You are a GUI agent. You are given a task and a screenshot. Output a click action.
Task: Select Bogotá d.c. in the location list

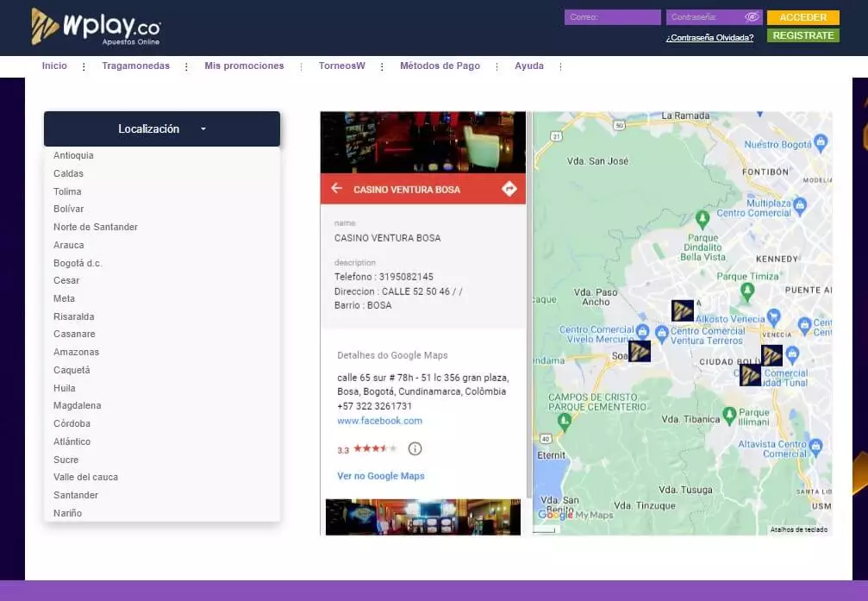point(78,263)
